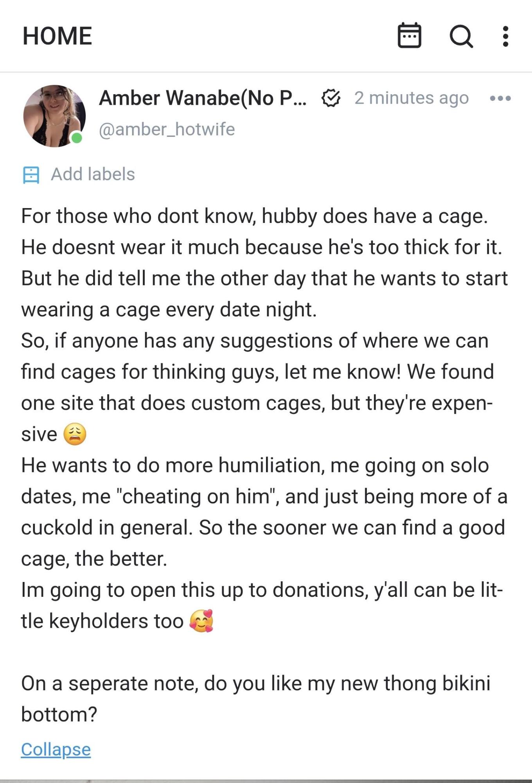Click the smiling hearts emoji
Viewport: 532px width, 783px height.
201,621
